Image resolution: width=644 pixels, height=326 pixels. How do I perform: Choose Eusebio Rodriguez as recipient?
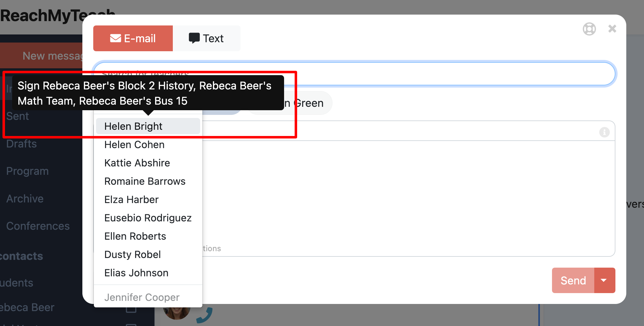pos(148,218)
